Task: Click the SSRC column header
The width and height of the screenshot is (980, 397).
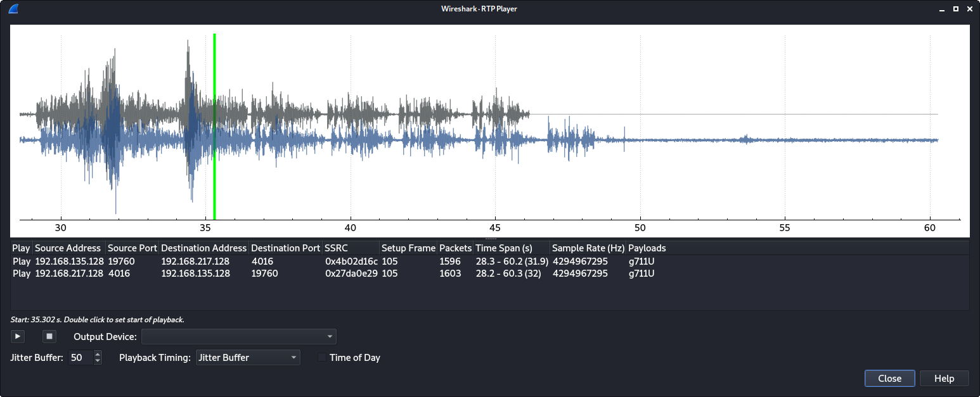Action: tap(351, 248)
